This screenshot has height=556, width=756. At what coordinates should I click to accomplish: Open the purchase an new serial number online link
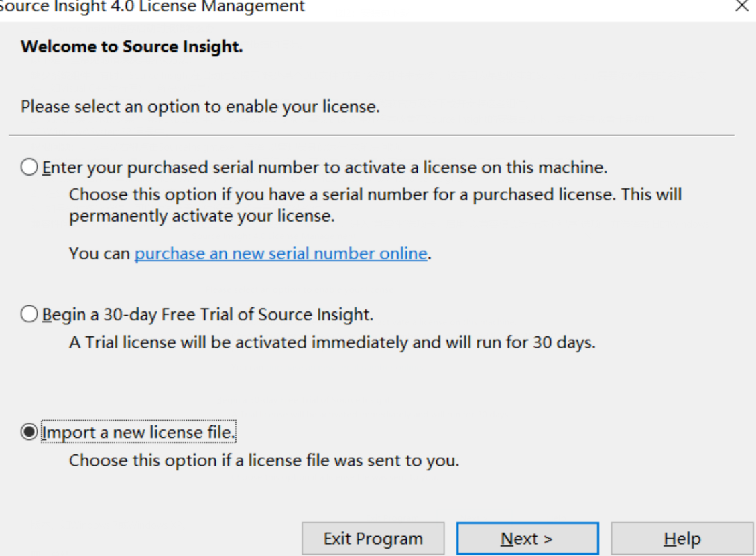pyautogui.click(x=281, y=253)
